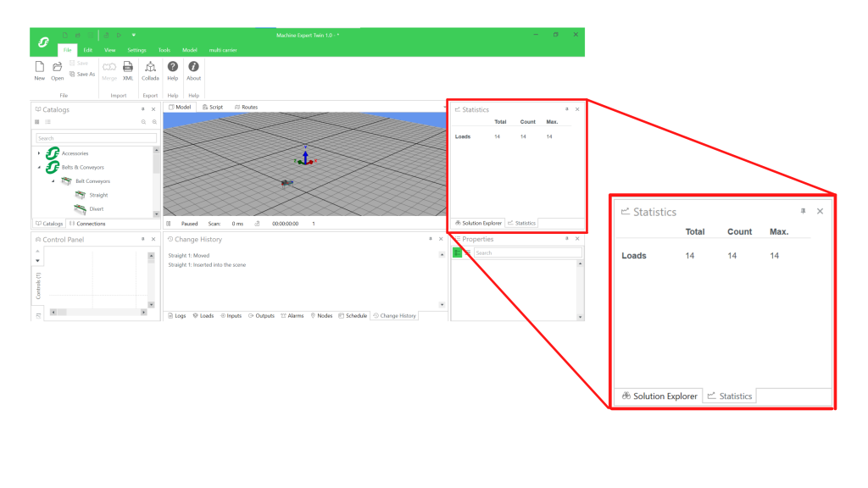Open the File ribbon tab

67,50
